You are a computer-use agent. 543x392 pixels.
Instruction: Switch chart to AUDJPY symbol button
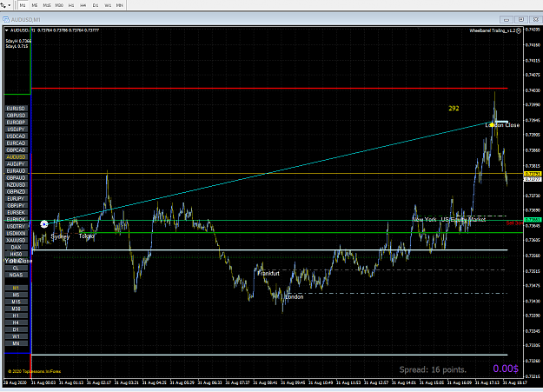point(16,164)
